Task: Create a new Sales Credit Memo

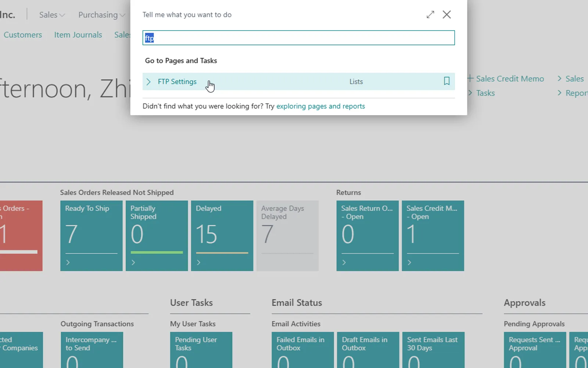Action: coord(506,79)
